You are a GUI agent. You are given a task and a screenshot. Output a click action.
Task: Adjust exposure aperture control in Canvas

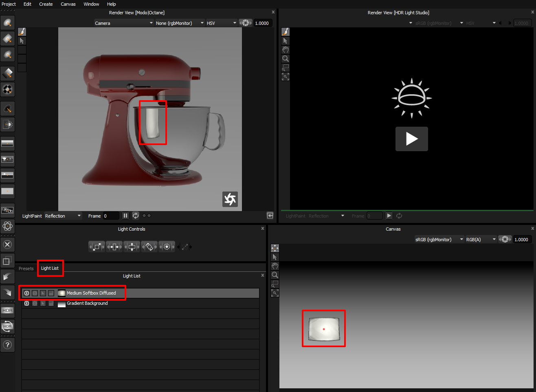click(x=505, y=240)
